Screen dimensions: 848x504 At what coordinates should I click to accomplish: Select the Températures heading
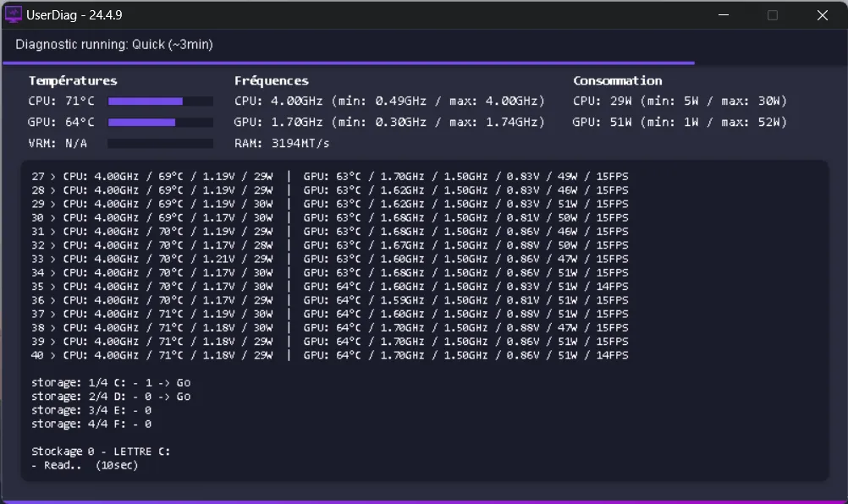pos(73,81)
